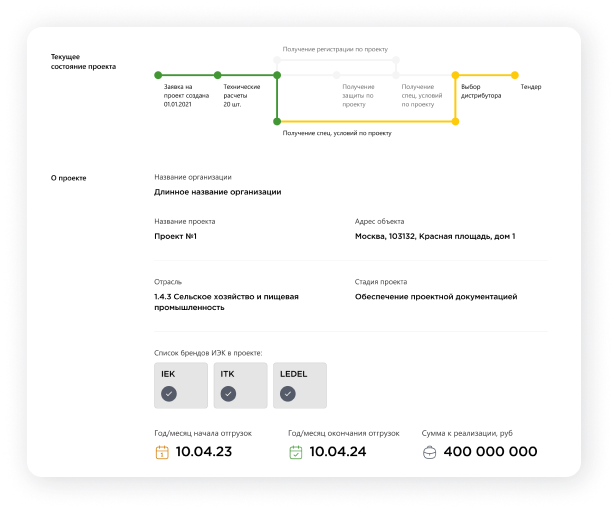Click the end shipment calendar icon
Image resolution: width=615 pixels, height=511 pixels.
(295, 452)
